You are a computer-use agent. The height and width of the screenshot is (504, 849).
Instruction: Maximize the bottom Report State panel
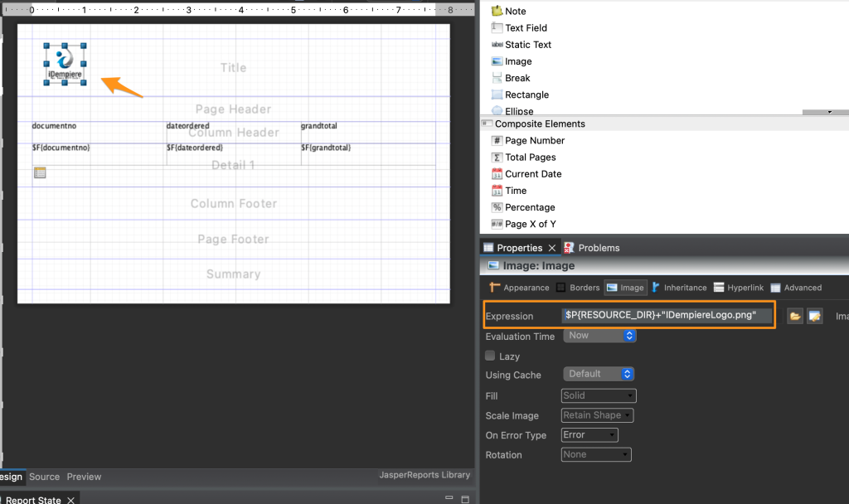pyautogui.click(x=465, y=499)
